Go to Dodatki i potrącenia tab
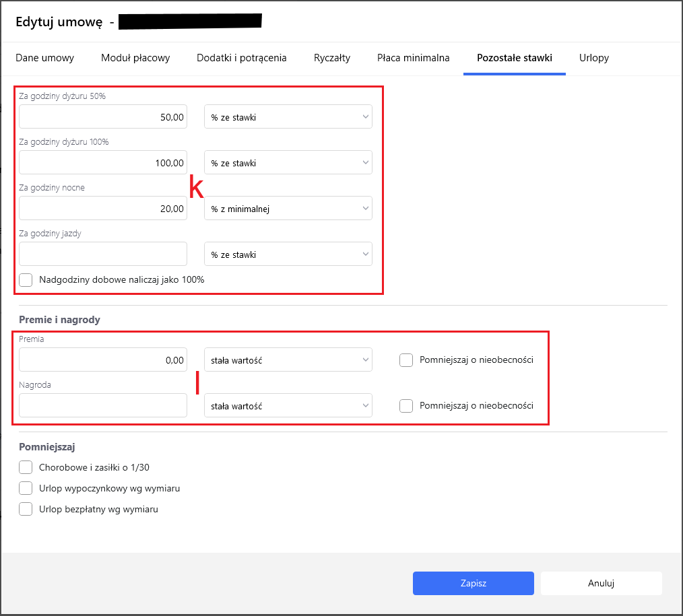Viewport: 683px width, 616px height. (241, 58)
